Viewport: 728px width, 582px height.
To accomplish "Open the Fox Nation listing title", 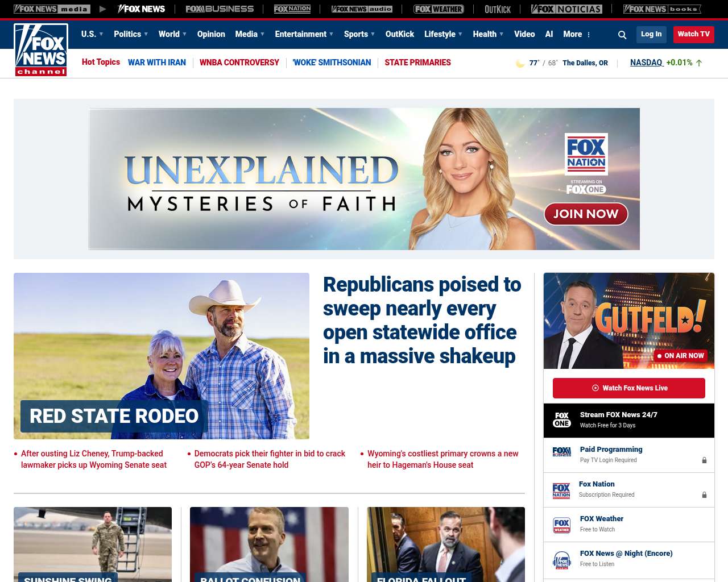I will (x=597, y=484).
